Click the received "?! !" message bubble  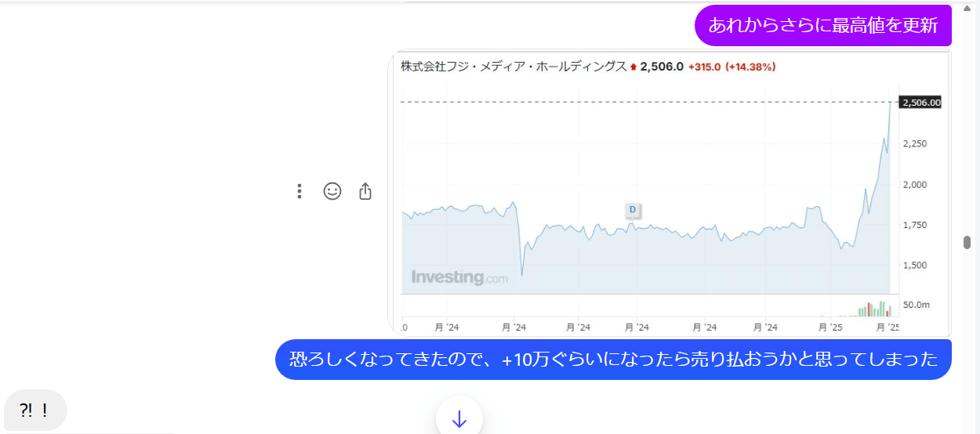coord(35,410)
